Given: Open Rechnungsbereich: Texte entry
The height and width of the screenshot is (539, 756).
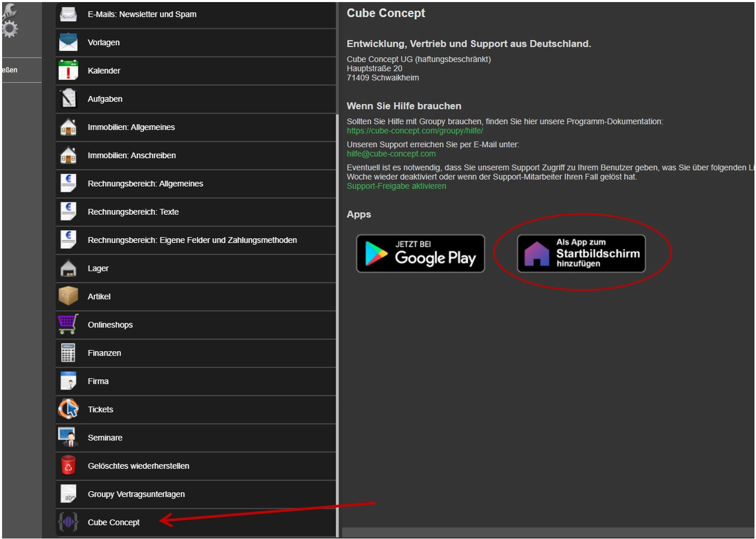Looking at the screenshot, I should 196,212.
